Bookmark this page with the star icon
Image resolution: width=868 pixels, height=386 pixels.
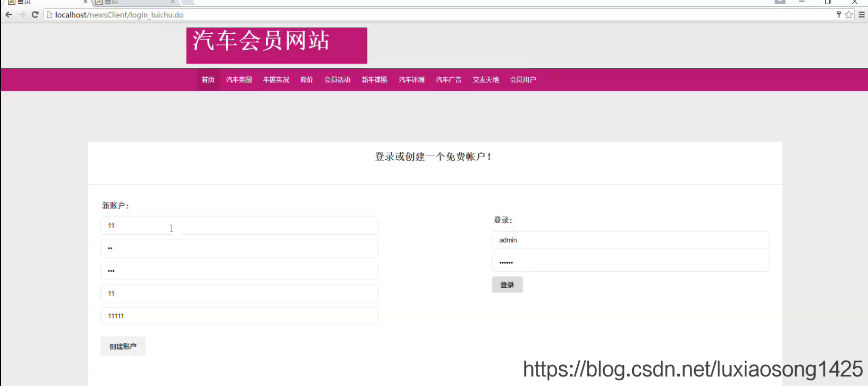tap(849, 15)
